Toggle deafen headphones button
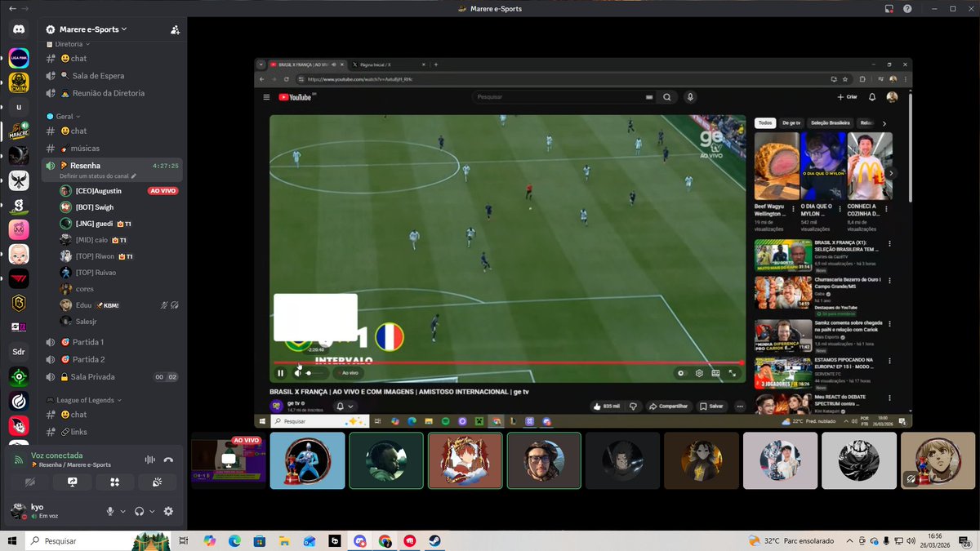The image size is (980, 551). tap(140, 511)
